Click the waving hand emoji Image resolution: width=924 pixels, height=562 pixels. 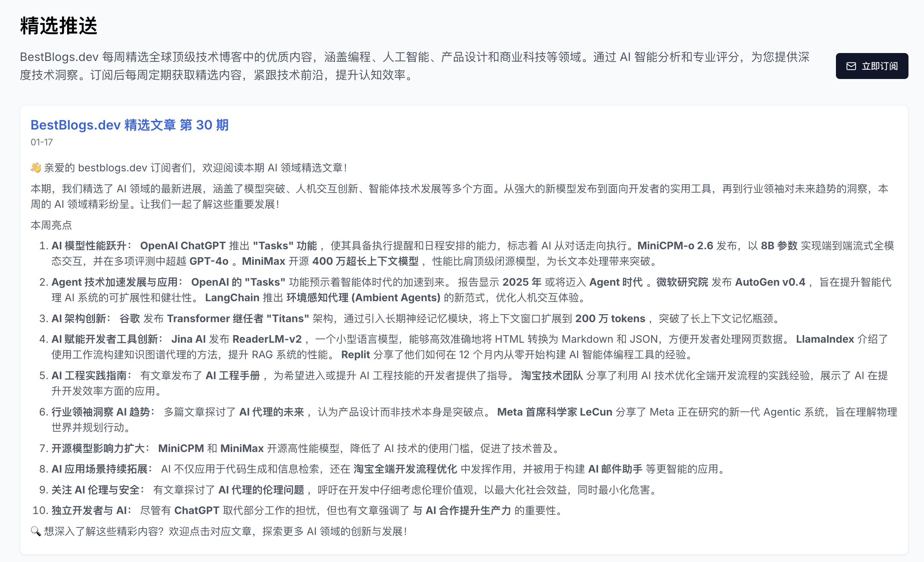36,167
